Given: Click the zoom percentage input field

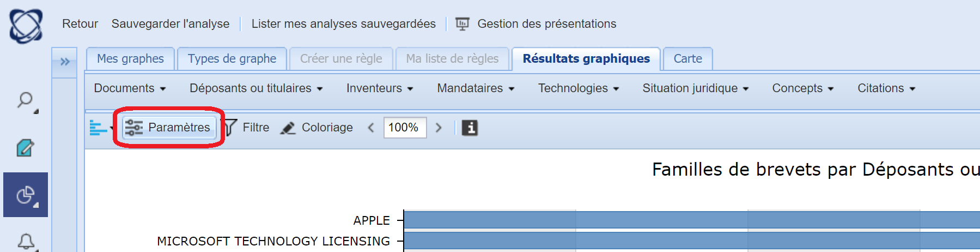Looking at the screenshot, I should pos(404,128).
